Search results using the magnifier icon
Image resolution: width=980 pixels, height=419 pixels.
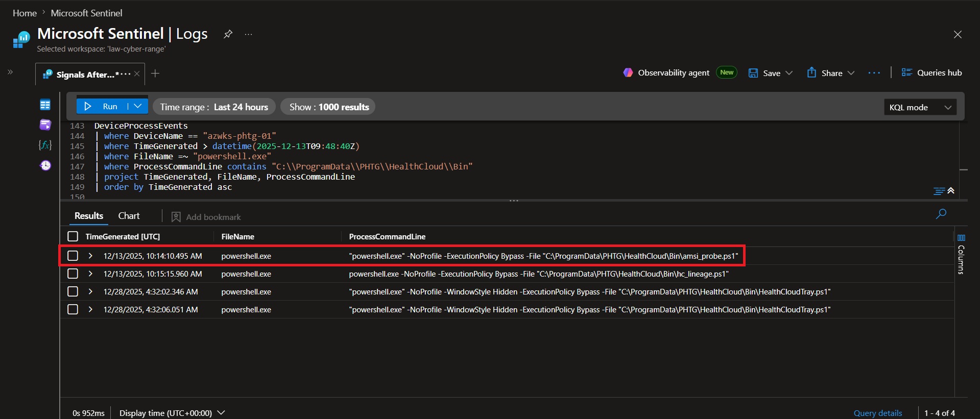941,214
